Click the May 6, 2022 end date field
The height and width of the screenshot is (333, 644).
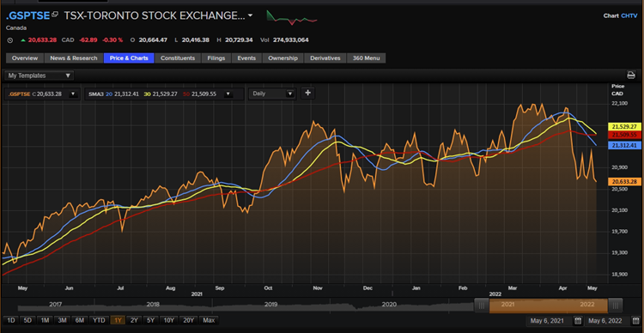(606, 321)
